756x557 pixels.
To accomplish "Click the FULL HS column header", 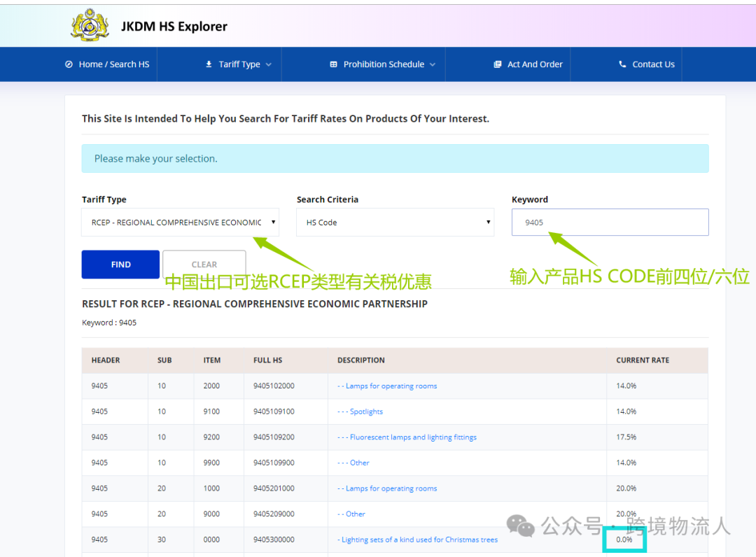I will 268,360.
